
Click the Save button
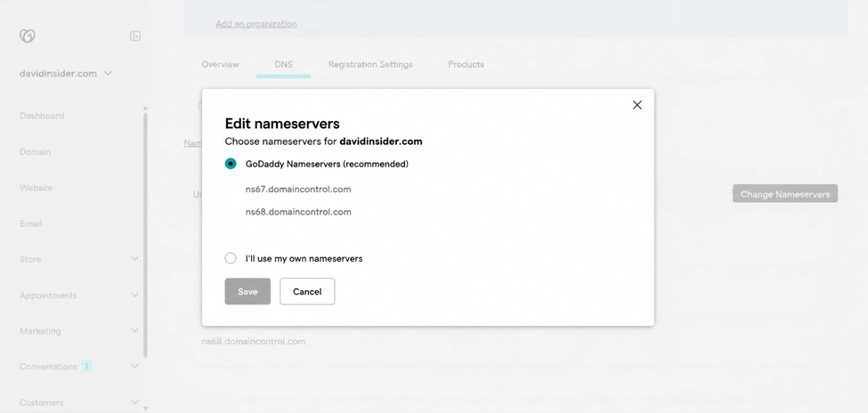click(x=247, y=291)
